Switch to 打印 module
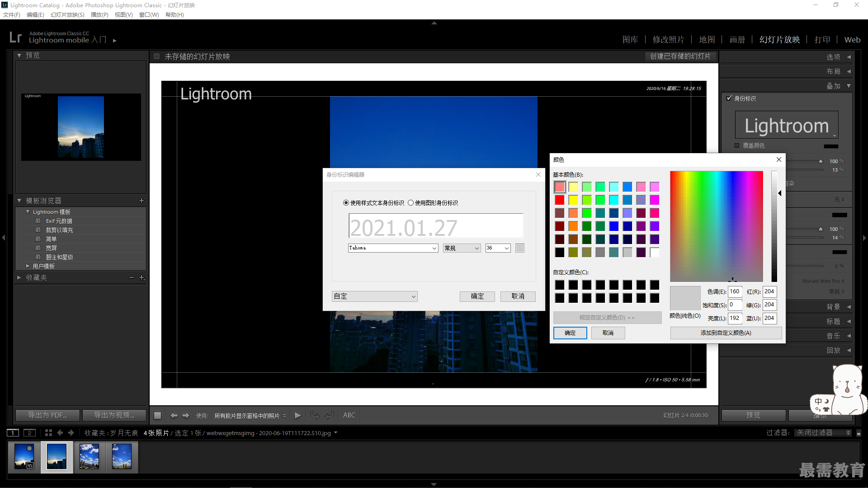Viewport: 868px width, 488px height. 822,40
